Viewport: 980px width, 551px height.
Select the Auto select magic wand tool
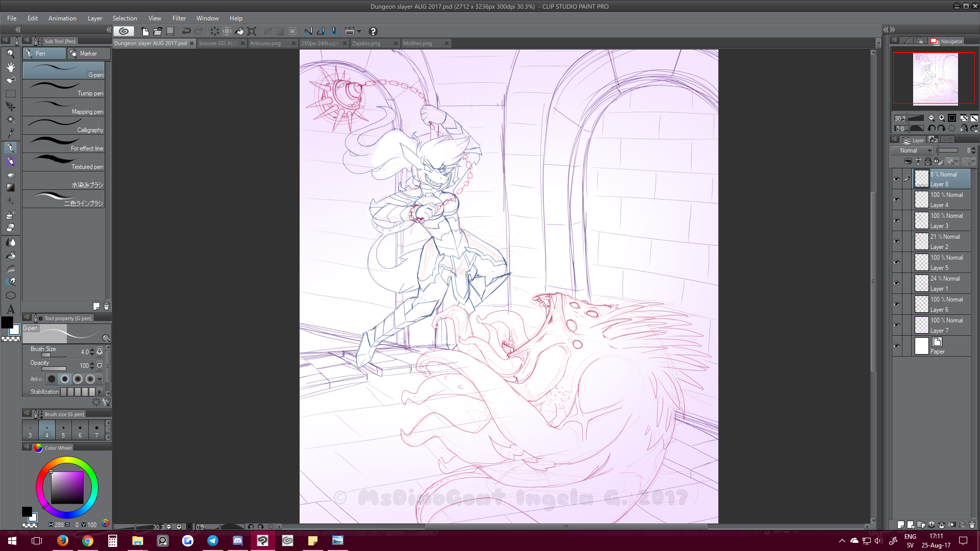(10, 120)
